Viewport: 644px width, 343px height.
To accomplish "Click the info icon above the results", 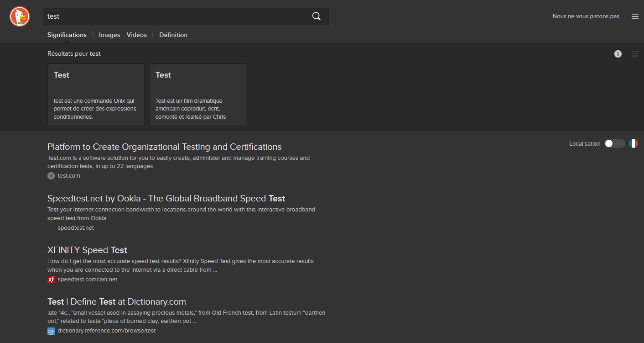I will 618,53.
